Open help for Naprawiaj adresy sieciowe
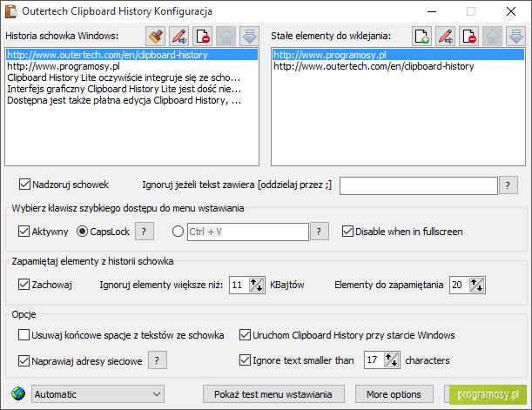This screenshot has width=532, height=410. coord(157,360)
